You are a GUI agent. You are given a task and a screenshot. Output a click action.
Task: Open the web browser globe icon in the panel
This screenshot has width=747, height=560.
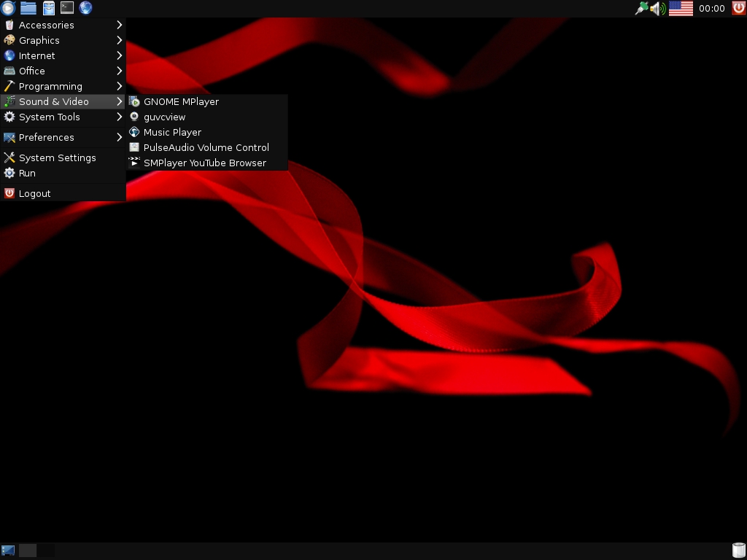pyautogui.click(x=85, y=8)
